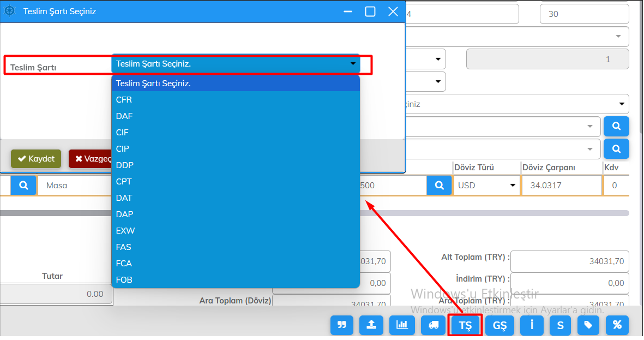Viewport: 644px width, 340px height.
Task: Click the percent sign icon button
Action: (617, 325)
